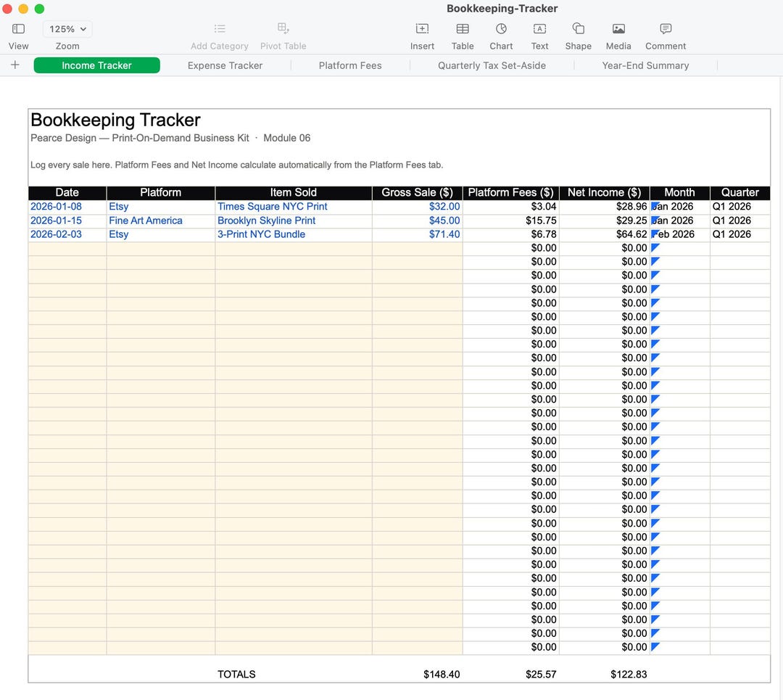
Task: Select gross sale cell $45.00
Action: point(418,221)
